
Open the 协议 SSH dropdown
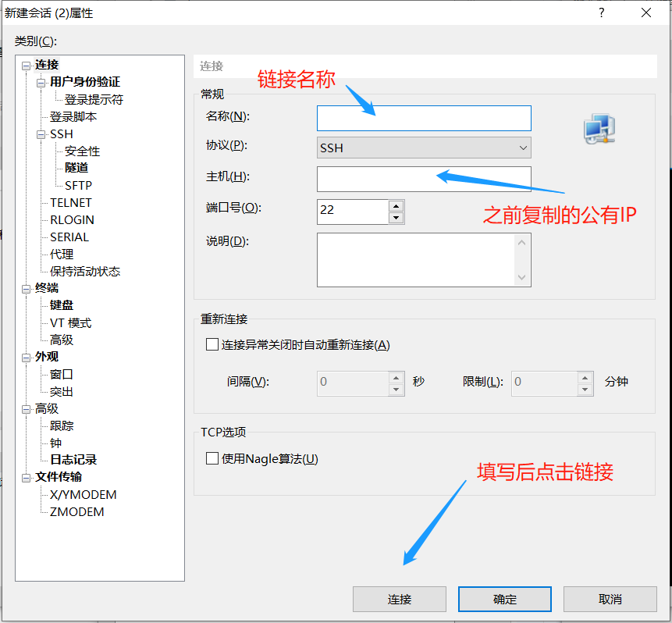[424, 148]
